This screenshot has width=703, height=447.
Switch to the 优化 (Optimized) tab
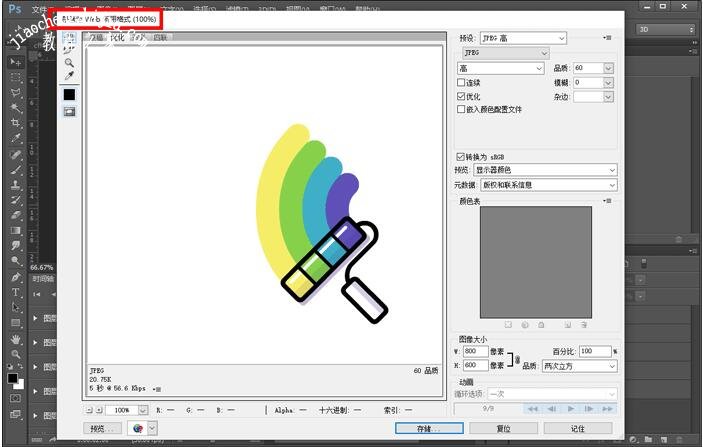point(117,38)
